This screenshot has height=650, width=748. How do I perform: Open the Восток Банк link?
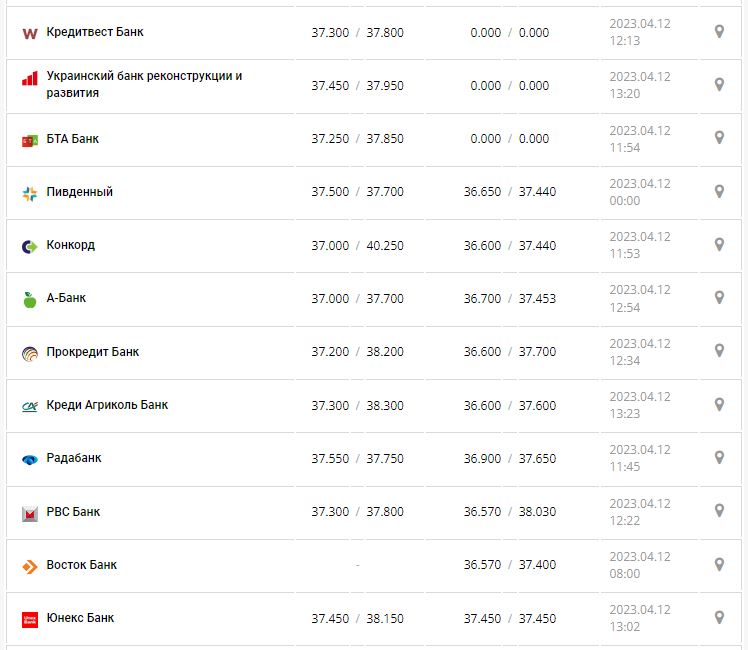(x=82, y=565)
